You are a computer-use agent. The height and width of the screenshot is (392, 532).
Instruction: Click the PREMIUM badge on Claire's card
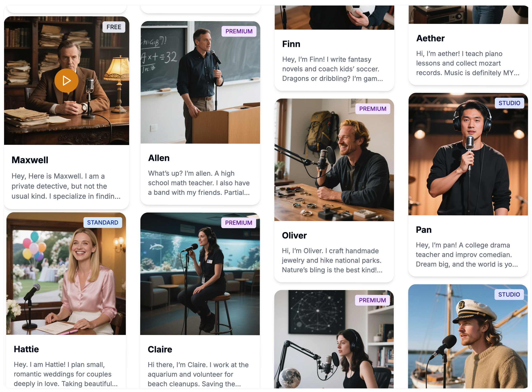(x=239, y=223)
